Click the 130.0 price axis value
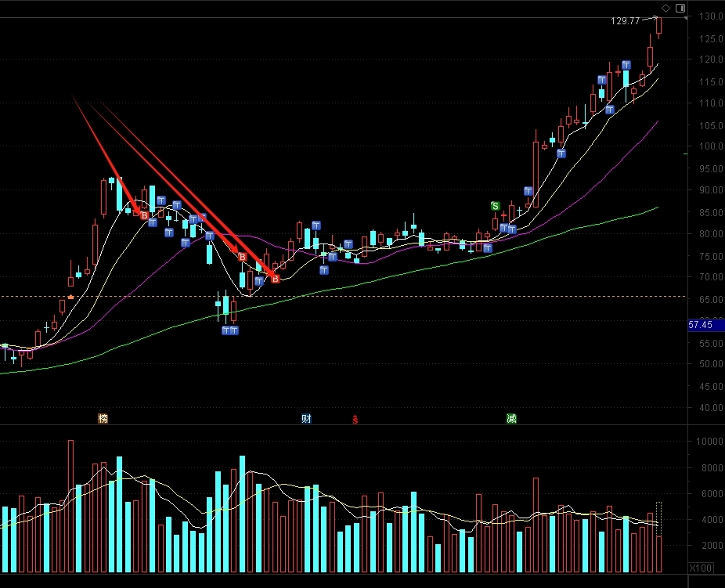The height and width of the screenshot is (588, 725). point(711,16)
